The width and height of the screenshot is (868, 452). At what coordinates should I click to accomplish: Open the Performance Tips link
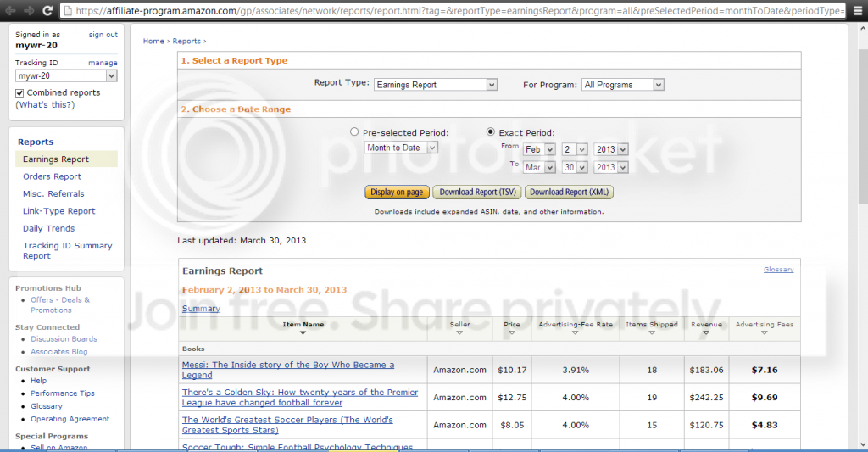63,393
